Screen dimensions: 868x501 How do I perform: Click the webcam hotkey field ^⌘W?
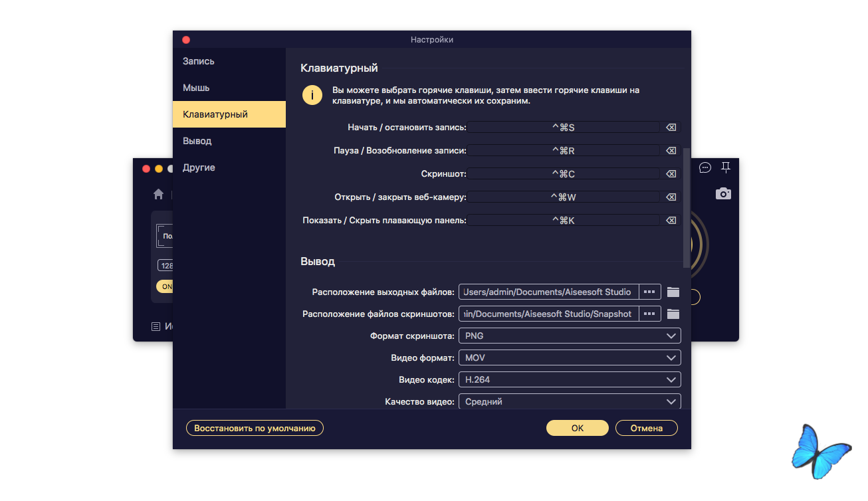pos(564,197)
